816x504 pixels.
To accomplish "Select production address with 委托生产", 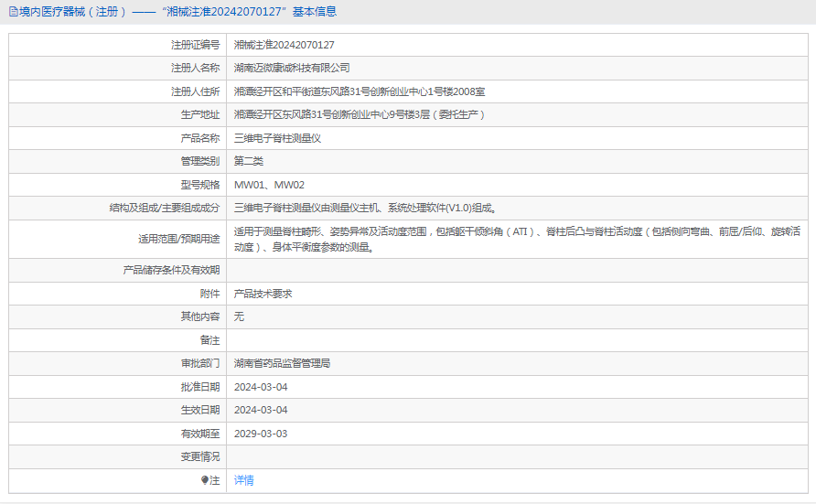I will [x=360, y=114].
